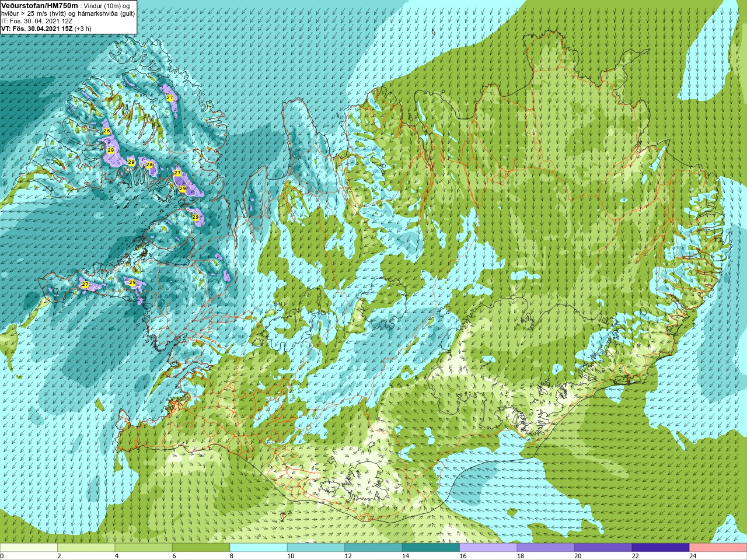Viewport: 747px width, 560px height.
Task: Pick the 12–14 m/s teal legend swatch
Action: (373, 548)
